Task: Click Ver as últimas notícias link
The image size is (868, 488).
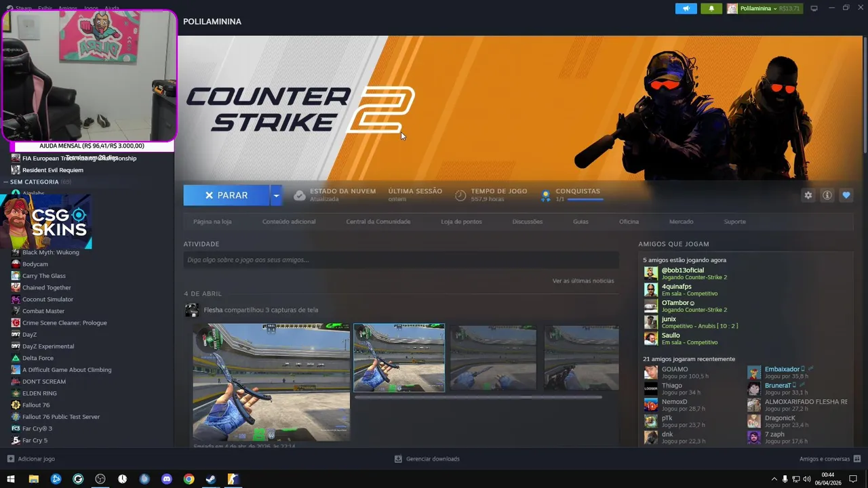Action: point(583,281)
